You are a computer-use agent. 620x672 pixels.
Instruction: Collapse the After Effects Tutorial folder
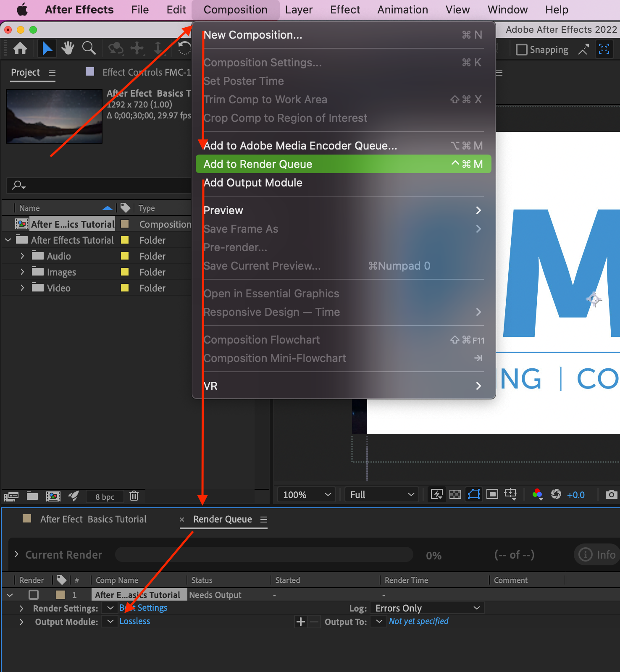click(x=8, y=240)
